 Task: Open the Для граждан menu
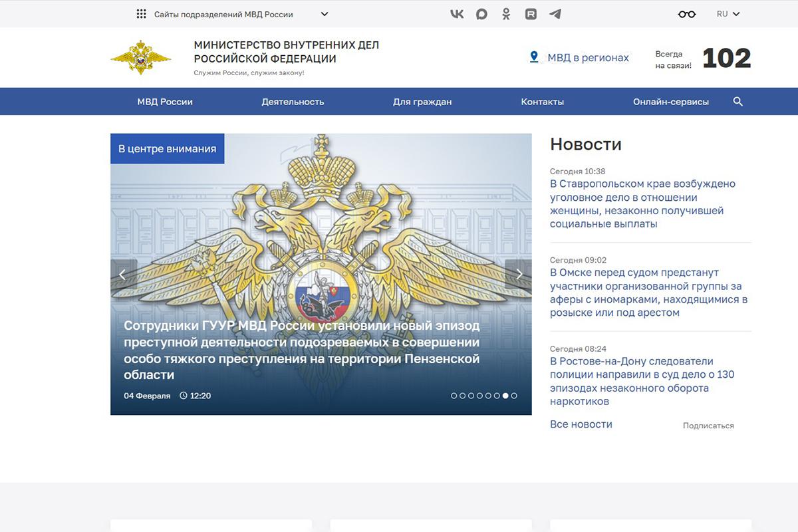423,102
